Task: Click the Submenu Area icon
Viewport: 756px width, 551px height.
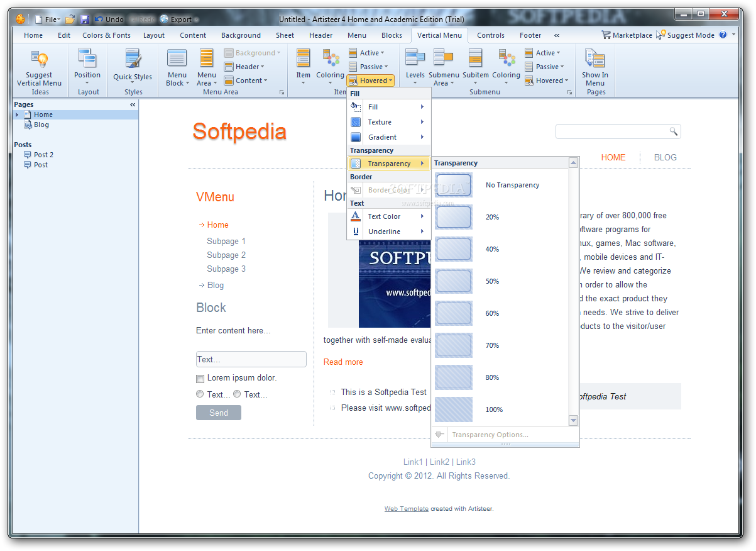Action: pyautogui.click(x=444, y=58)
